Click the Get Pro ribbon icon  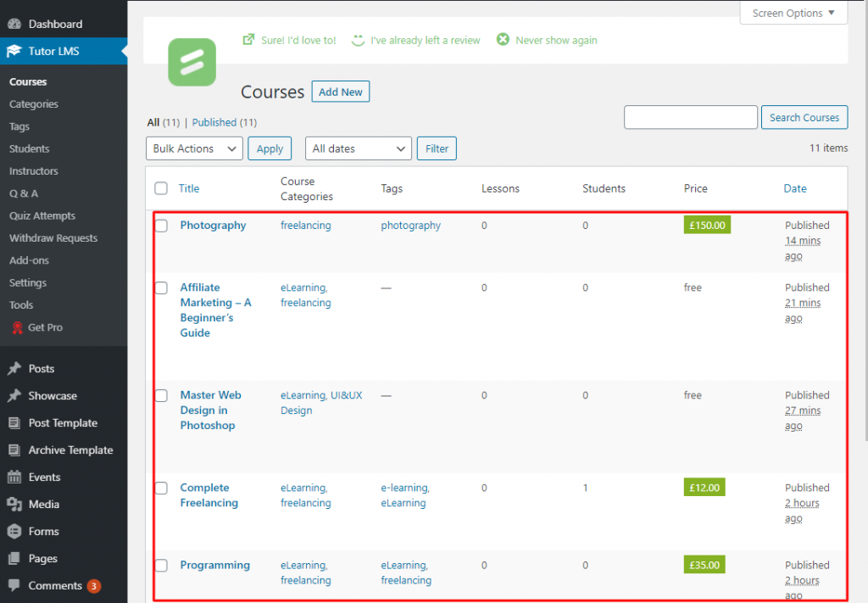(16, 327)
